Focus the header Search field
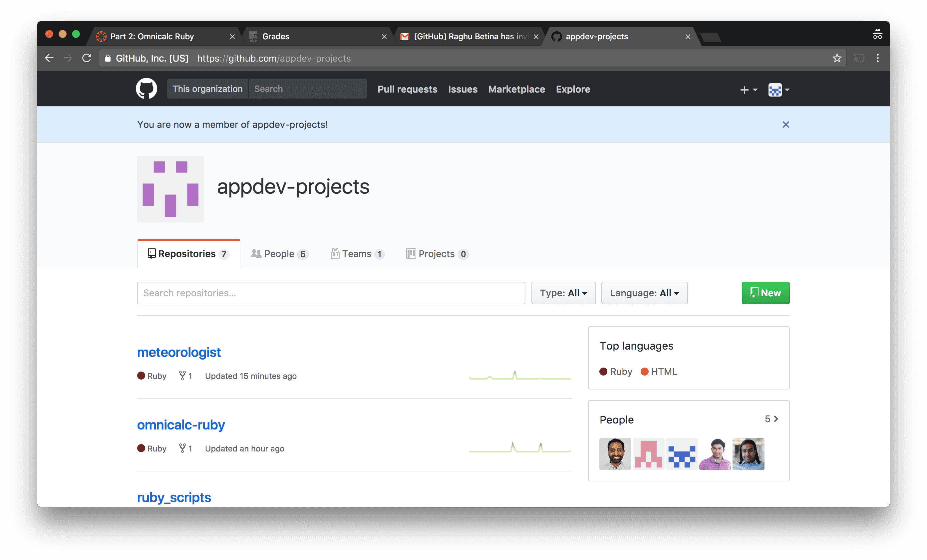The image size is (927, 560). click(x=307, y=89)
